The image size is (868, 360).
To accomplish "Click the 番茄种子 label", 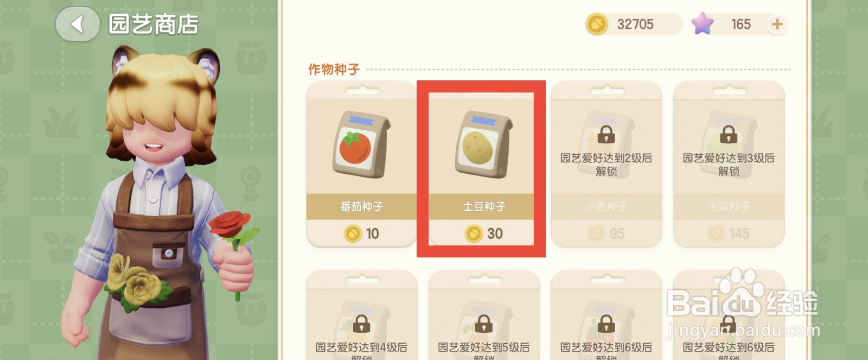I will coord(361,207).
